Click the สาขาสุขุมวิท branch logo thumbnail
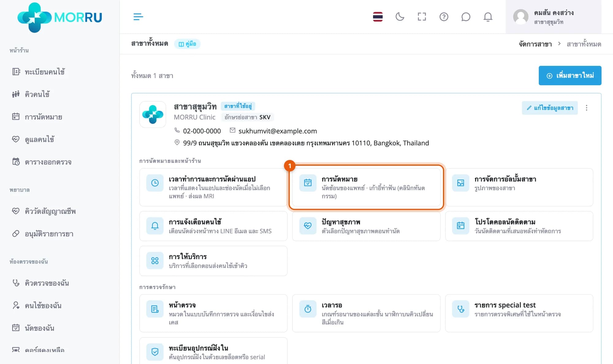Image resolution: width=613 pixels, height=364 pixels. [x=153, y=114]
